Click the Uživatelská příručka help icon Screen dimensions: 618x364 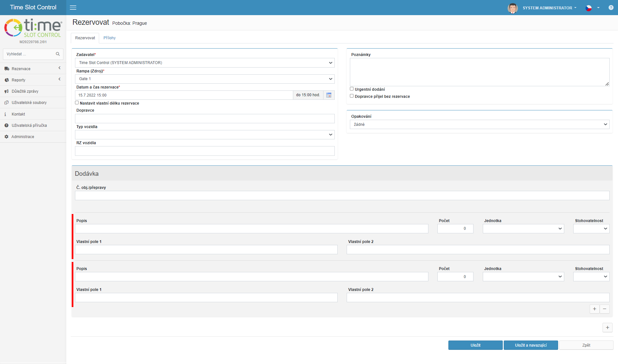coord(6,126)
